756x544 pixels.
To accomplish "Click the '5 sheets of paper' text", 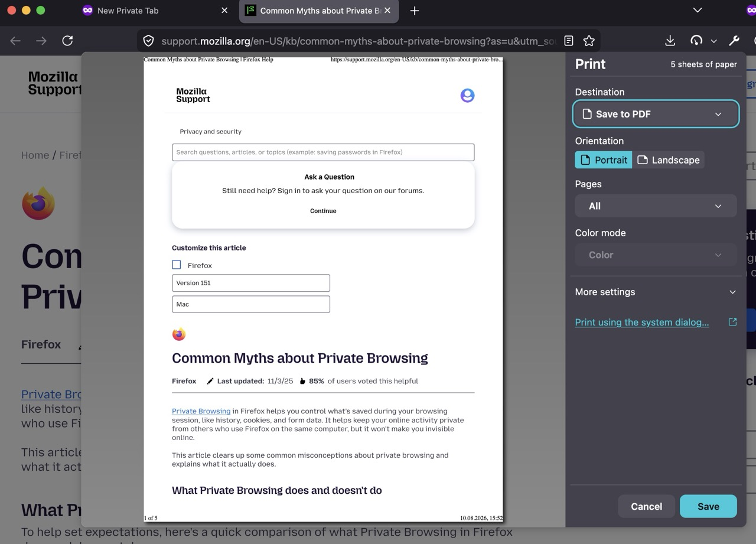I will [x=703, y=64].
